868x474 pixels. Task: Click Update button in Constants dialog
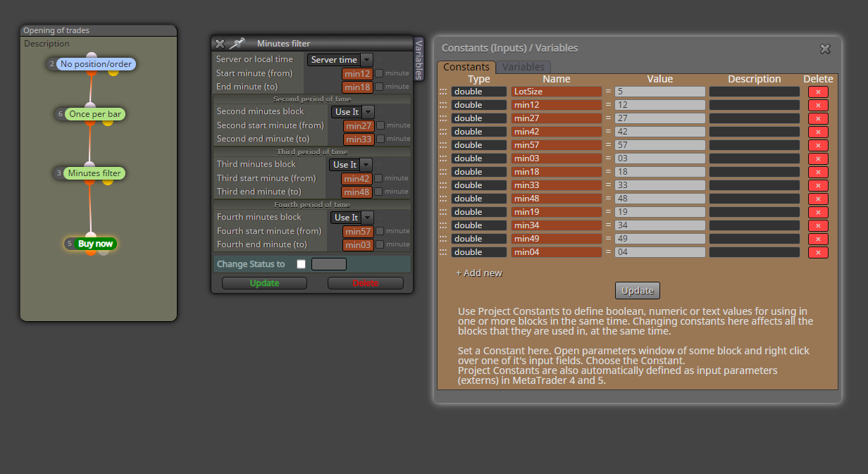tap(638, 290)
